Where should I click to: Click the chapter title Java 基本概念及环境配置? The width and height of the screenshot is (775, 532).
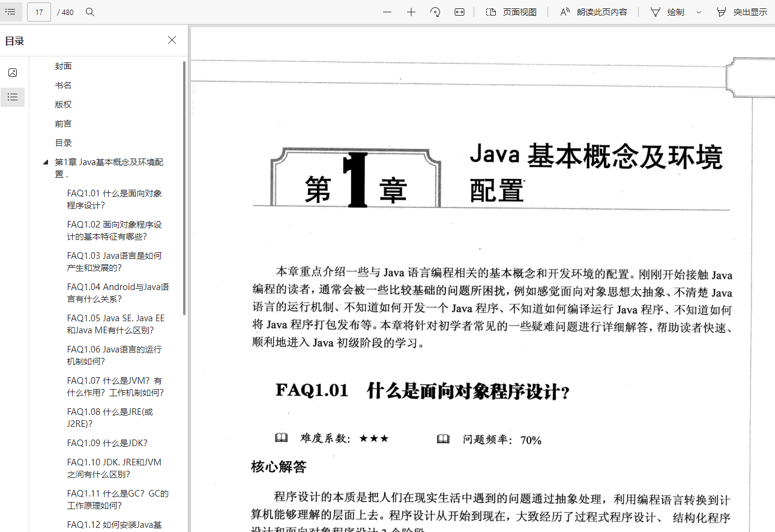click(x=596, y=173)
